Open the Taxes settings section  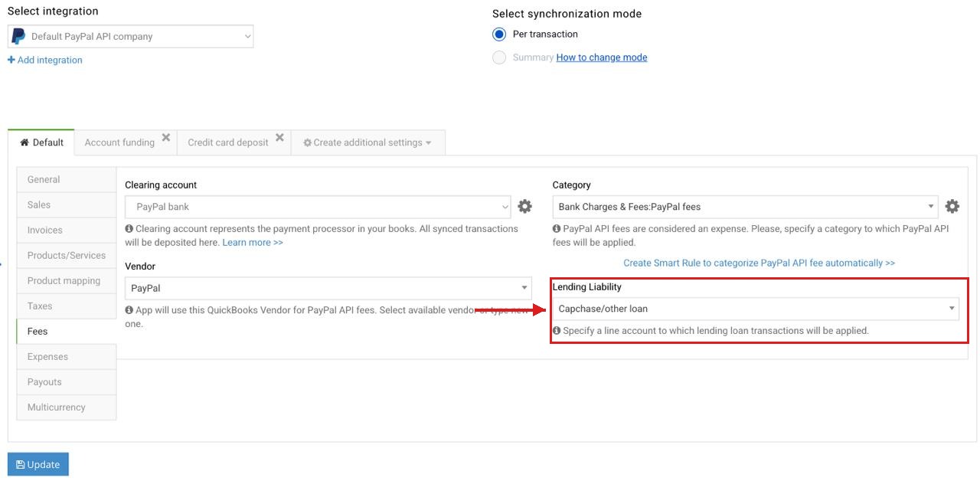click(67, 306)
